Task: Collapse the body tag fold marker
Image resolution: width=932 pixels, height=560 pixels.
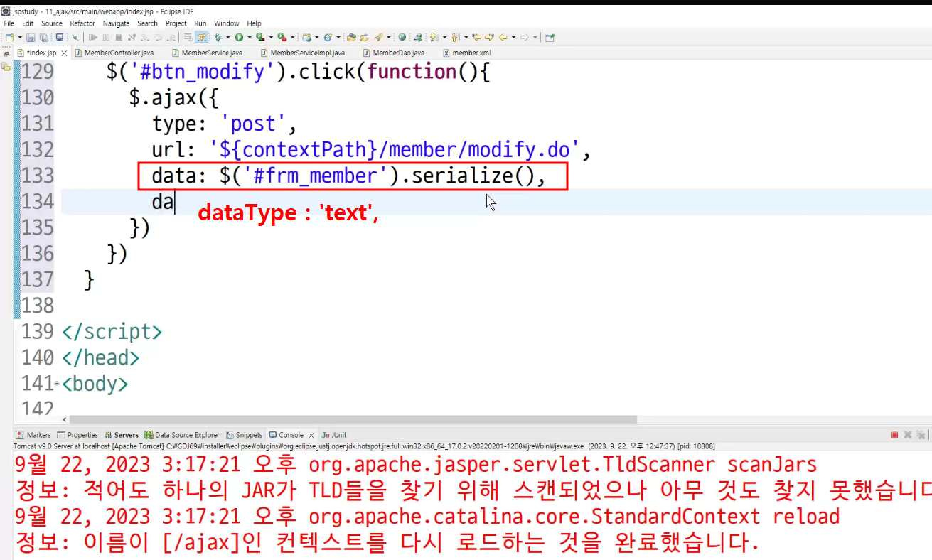Action: pos(58,384)
